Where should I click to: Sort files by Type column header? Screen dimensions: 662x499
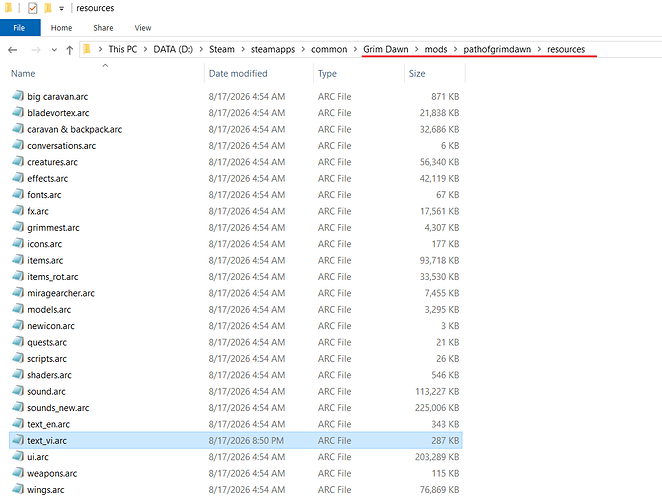click(x=327, y=73)
